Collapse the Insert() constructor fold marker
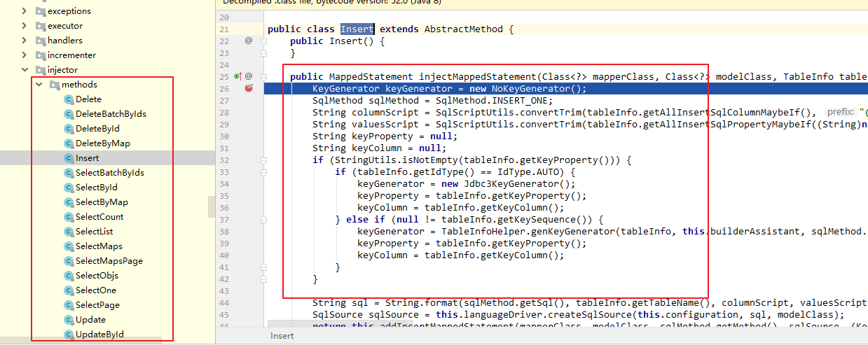 264,41
